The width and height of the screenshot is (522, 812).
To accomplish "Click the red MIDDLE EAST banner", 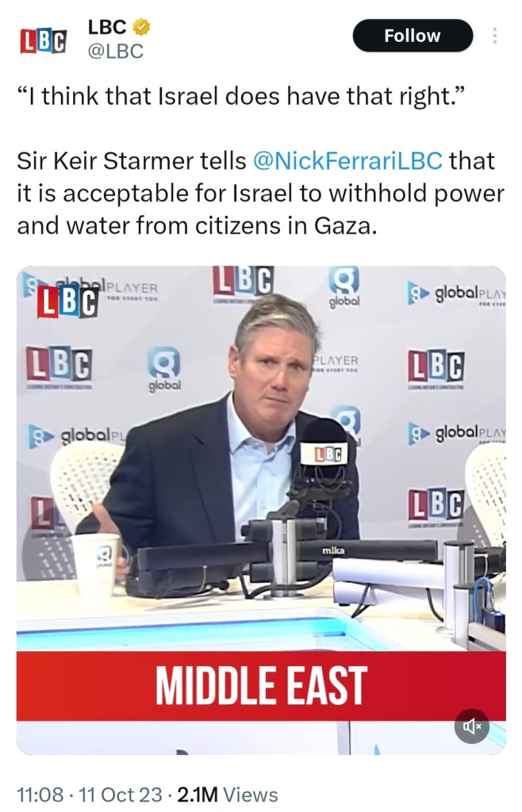I will [261, 686].
